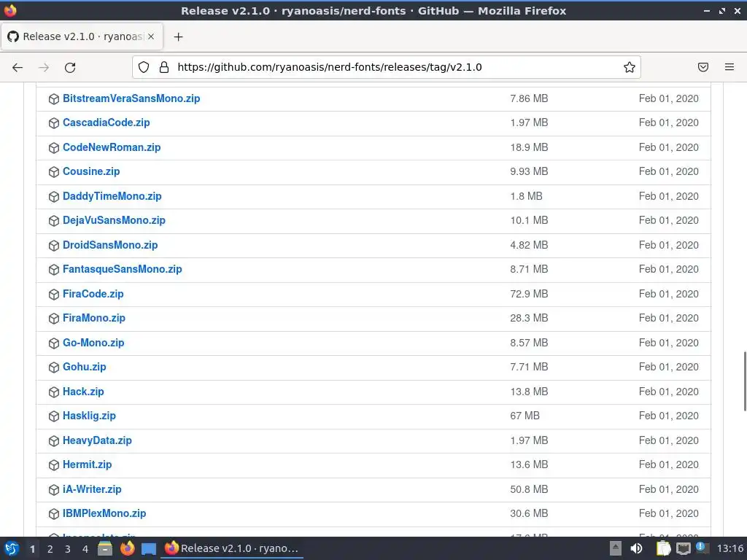Open the notification tray icon with exclamation mark
This screenshot has width=747, height=560.
click(702, 548)
